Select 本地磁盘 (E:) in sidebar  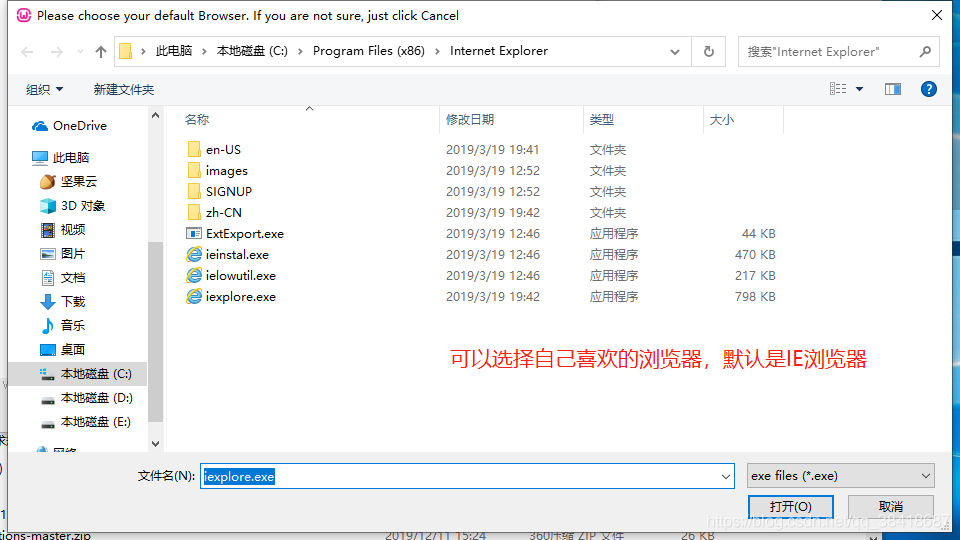tap(86, 422)
